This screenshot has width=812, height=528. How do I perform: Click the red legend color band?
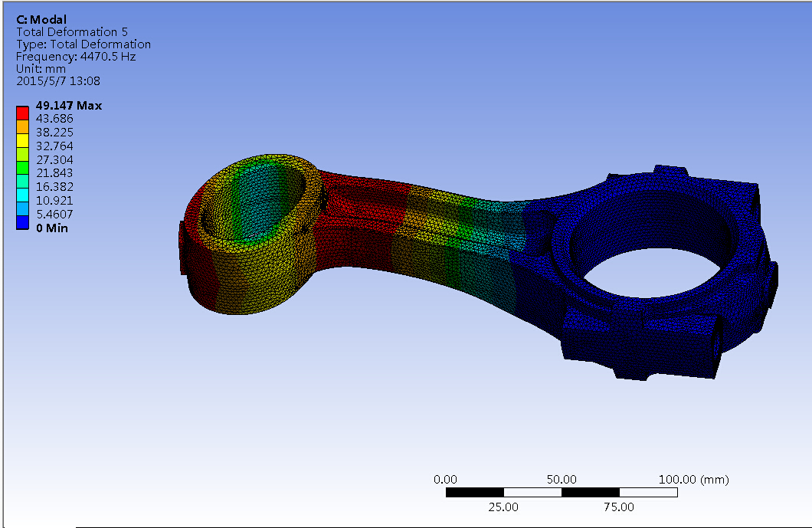pyautogui.click(x=22, y=113)
